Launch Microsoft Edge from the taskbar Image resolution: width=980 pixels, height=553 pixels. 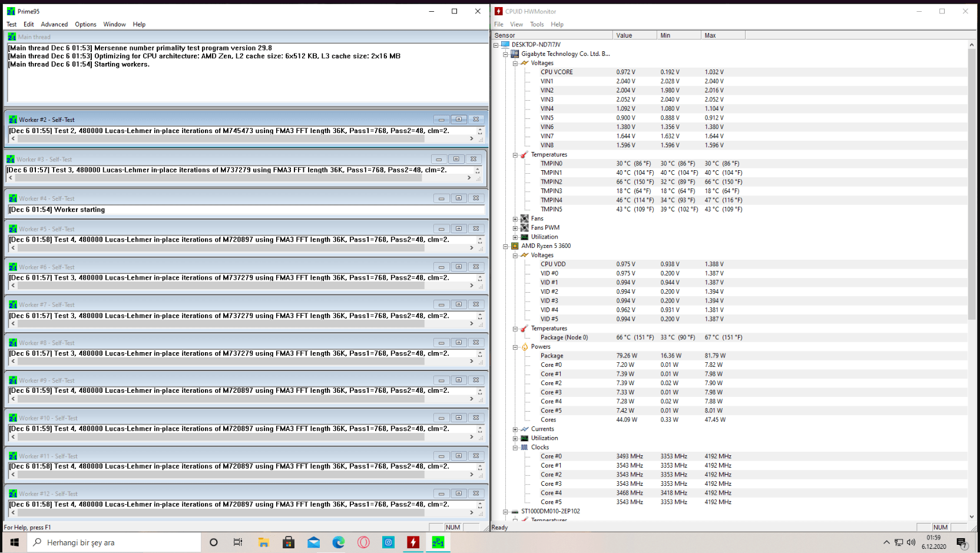tap(339, 542)
